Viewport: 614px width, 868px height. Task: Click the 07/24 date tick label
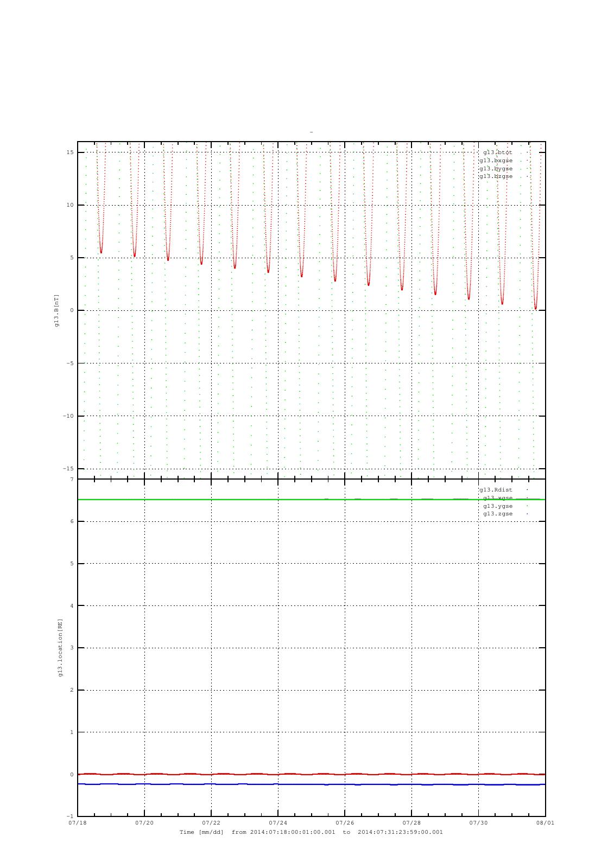pyautogui.click(x=278, y=823)
